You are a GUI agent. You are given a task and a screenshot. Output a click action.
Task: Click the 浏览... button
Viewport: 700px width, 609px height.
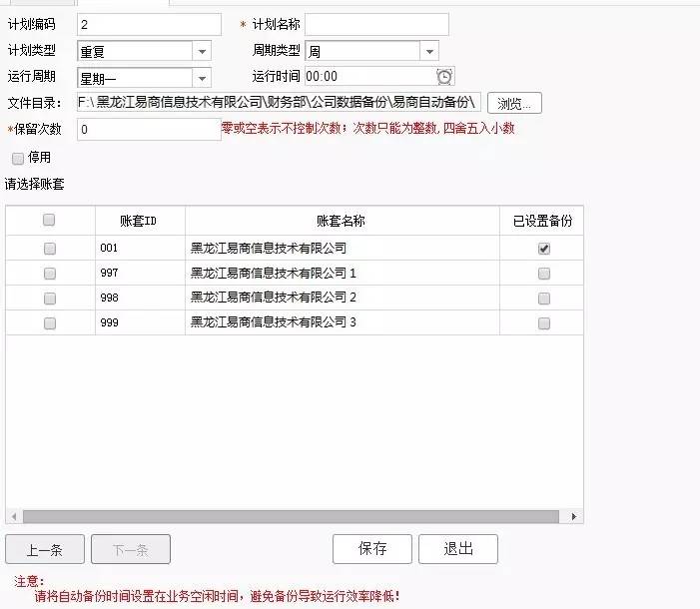click(x=514, y=103)
